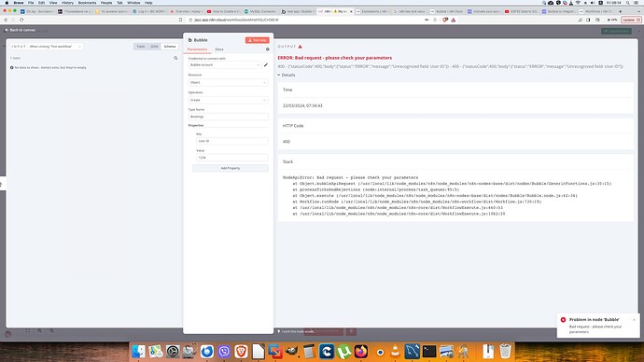Open Maps from the dock
Image resolution: width=644 pixels, height=362 pixels.
[156, 352]
